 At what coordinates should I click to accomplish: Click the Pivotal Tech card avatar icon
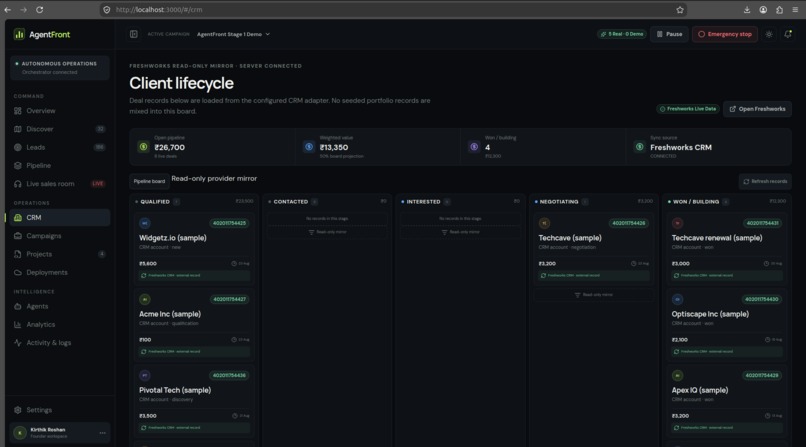tap(144, 375)
